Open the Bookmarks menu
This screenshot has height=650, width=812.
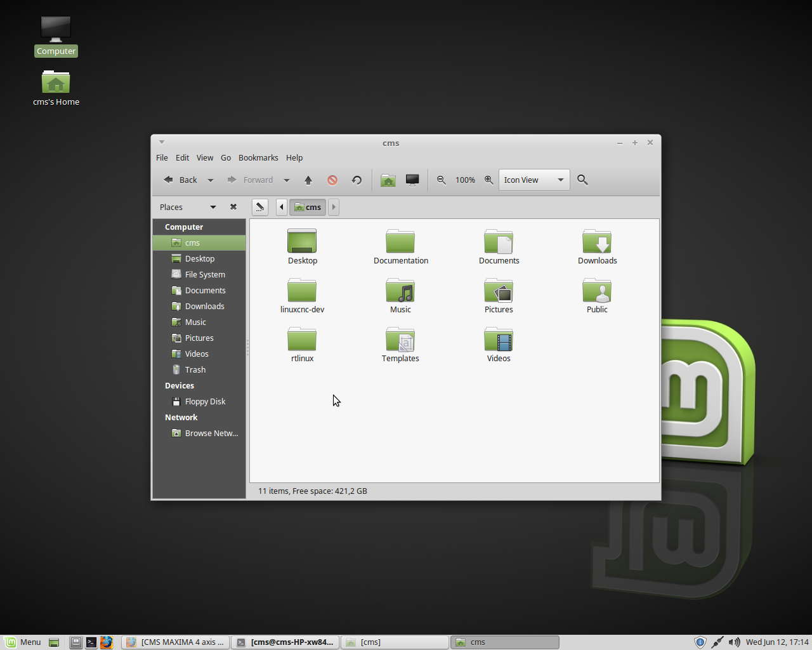point(258,157)
